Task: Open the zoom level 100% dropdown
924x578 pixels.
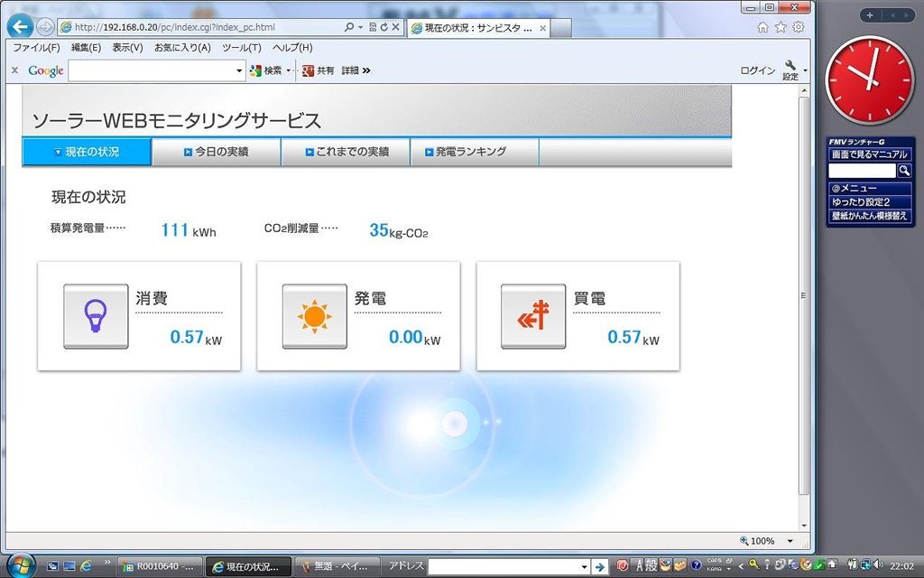Action: [790, 541]
